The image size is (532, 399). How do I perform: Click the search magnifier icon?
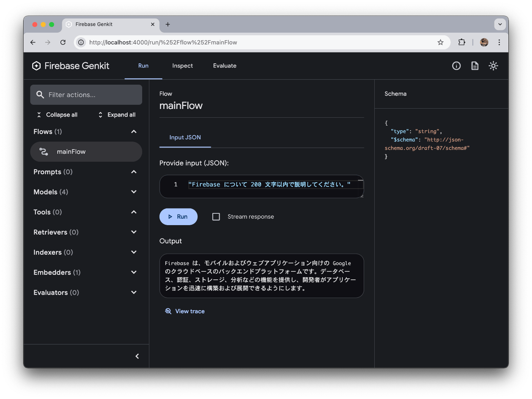(40, 95)
